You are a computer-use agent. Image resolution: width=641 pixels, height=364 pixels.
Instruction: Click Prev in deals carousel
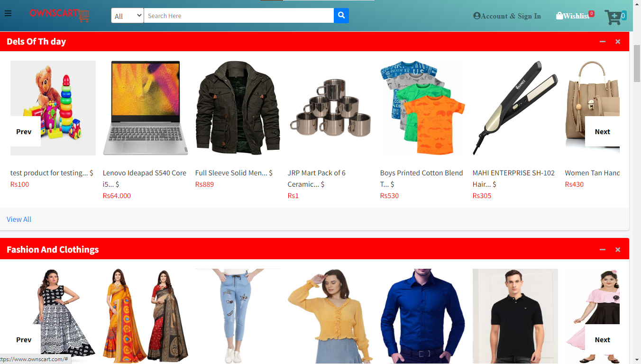(x=24, y=132)
